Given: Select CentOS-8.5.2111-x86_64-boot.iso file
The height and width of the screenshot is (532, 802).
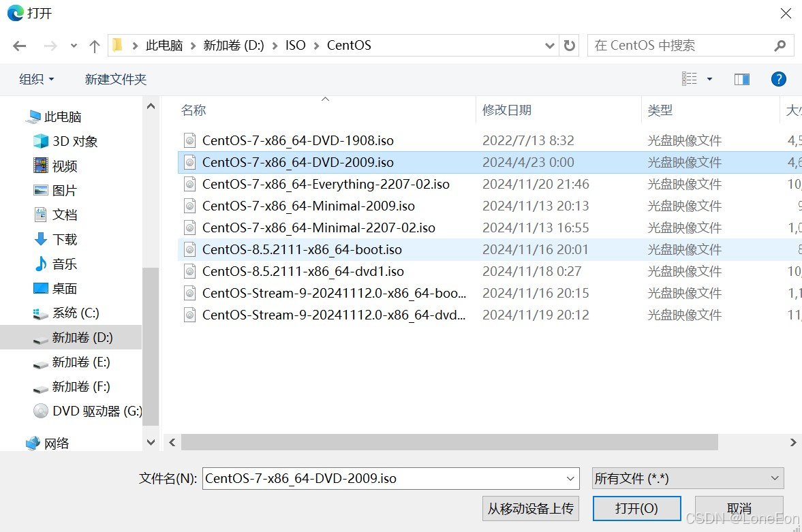Looking at the screenshot, I should pyautogui.click(x=302, y=249).
